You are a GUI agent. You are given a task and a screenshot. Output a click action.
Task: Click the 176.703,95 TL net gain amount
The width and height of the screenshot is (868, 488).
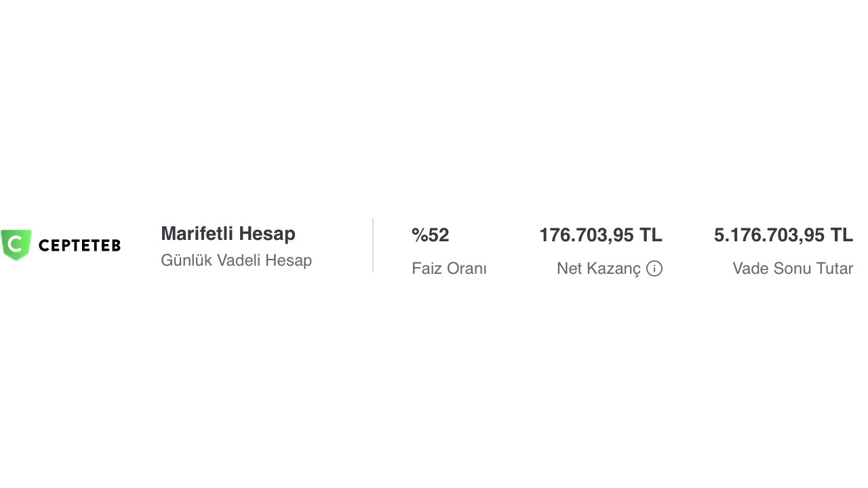click(601, 235)
